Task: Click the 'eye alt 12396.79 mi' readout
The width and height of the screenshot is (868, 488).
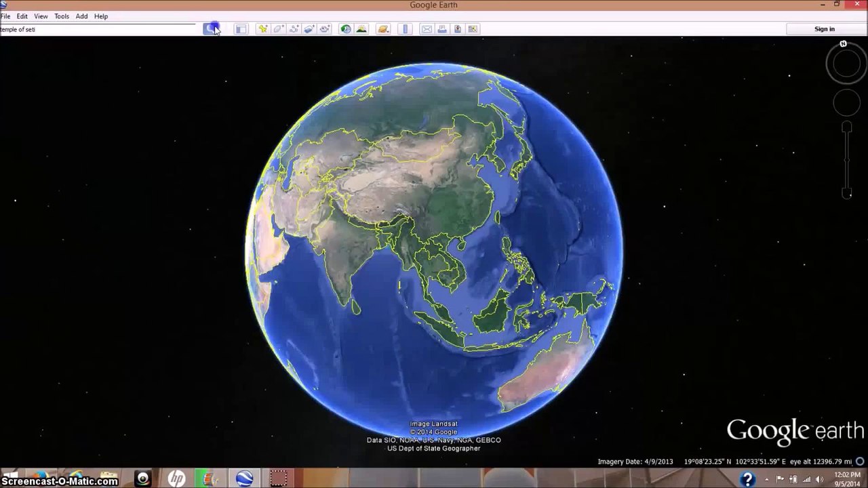Action: point(821,462)
